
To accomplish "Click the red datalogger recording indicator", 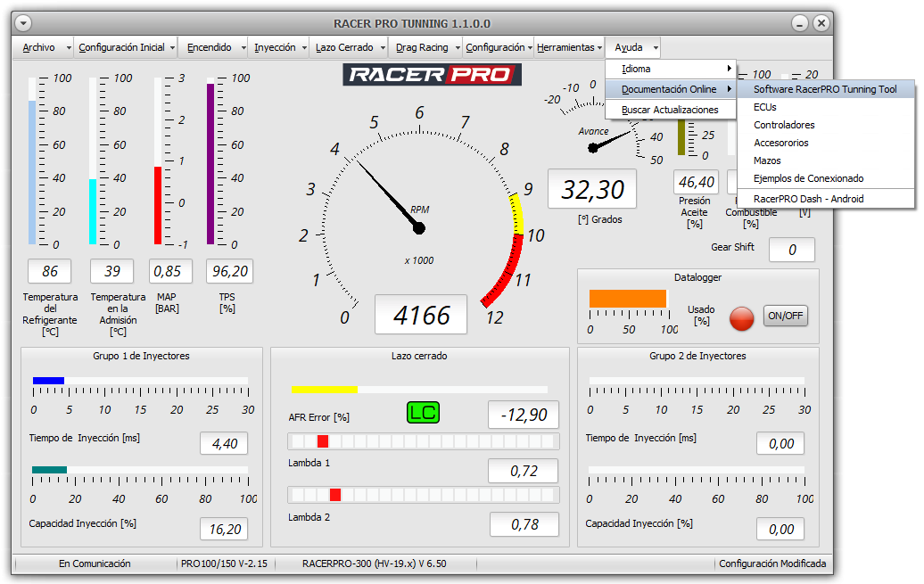I will point(741,318).
